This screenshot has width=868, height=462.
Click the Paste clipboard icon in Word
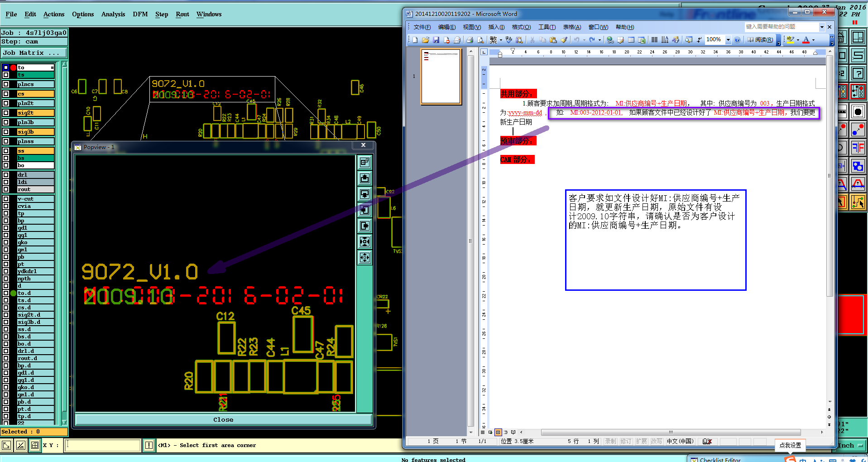point(553,40)
